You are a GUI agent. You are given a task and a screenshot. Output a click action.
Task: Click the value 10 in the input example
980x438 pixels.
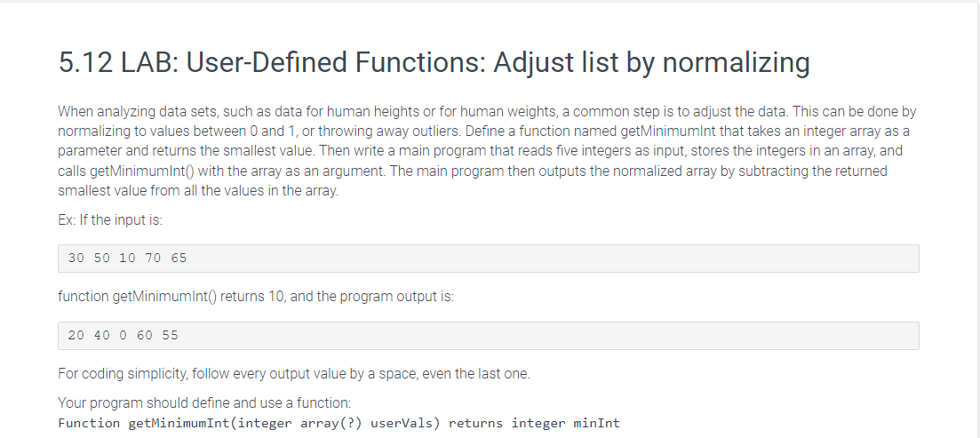tap(127, 258)
